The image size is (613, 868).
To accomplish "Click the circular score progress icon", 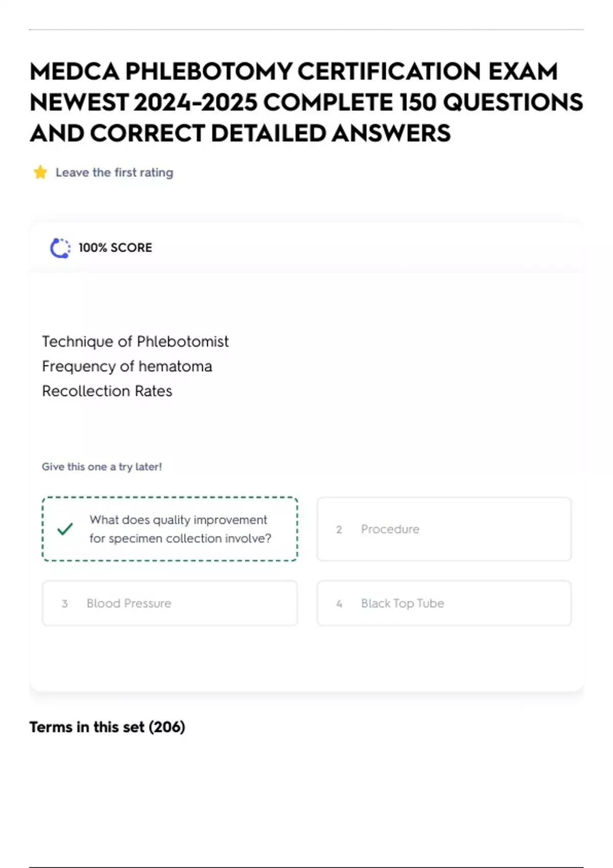I will pyautogui.click(x=60, y=248).
